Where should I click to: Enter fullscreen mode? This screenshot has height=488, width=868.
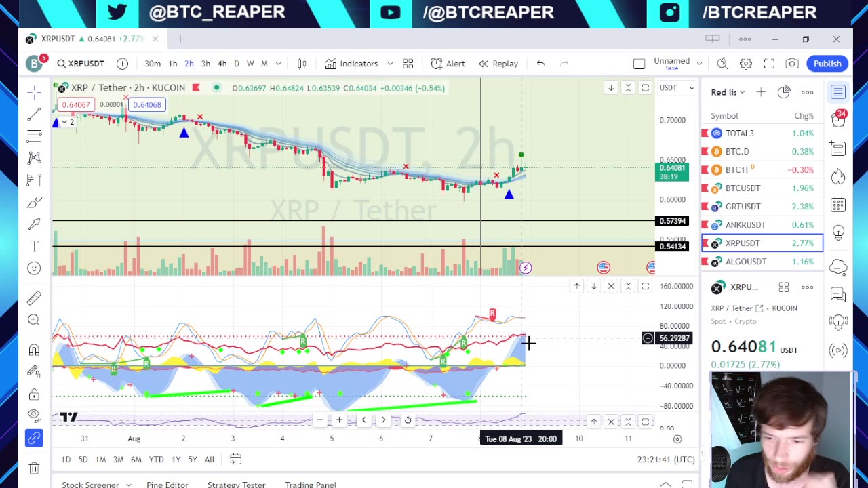tap(769, 64)
